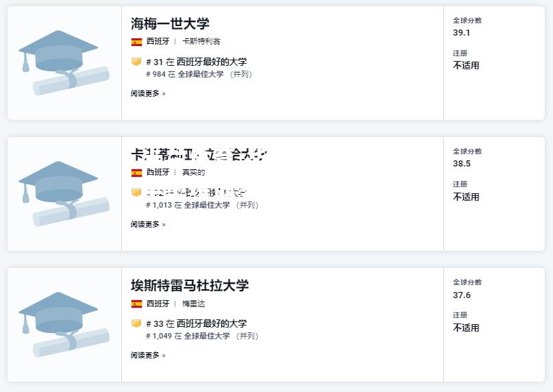The image size is (553, 392).
Task: Click Spain flag icon beside 梅里达
Action: [x=136, y=304]
